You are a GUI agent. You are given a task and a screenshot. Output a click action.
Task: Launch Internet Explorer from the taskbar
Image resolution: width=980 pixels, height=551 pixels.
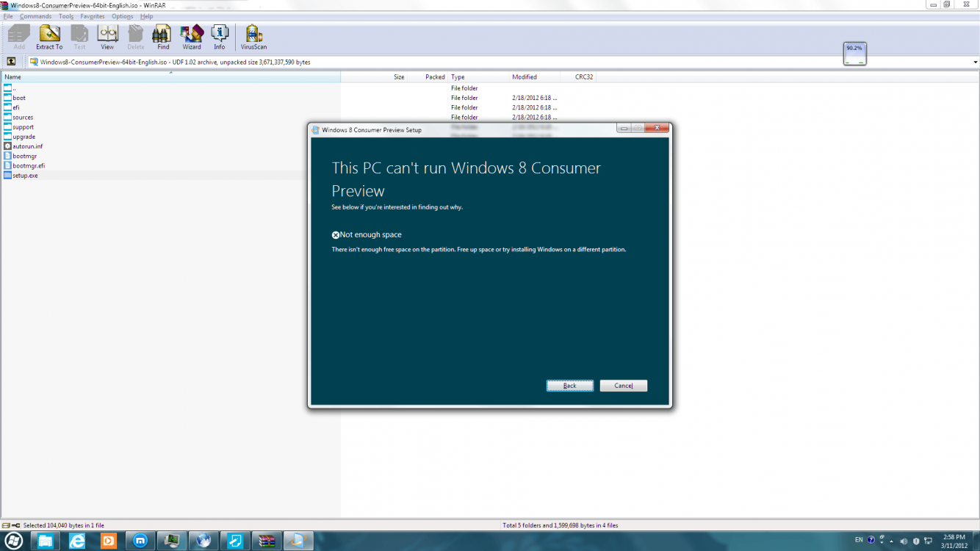point(77,541)
